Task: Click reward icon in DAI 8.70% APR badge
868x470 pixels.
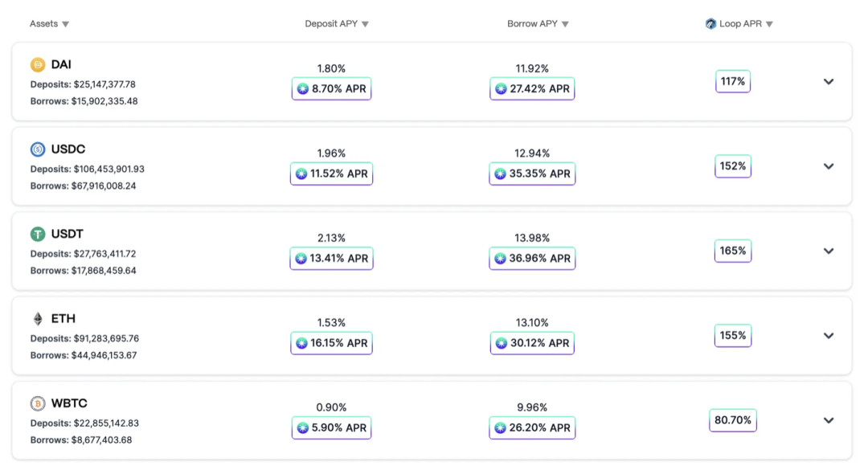Action: (x=303, y=88)
